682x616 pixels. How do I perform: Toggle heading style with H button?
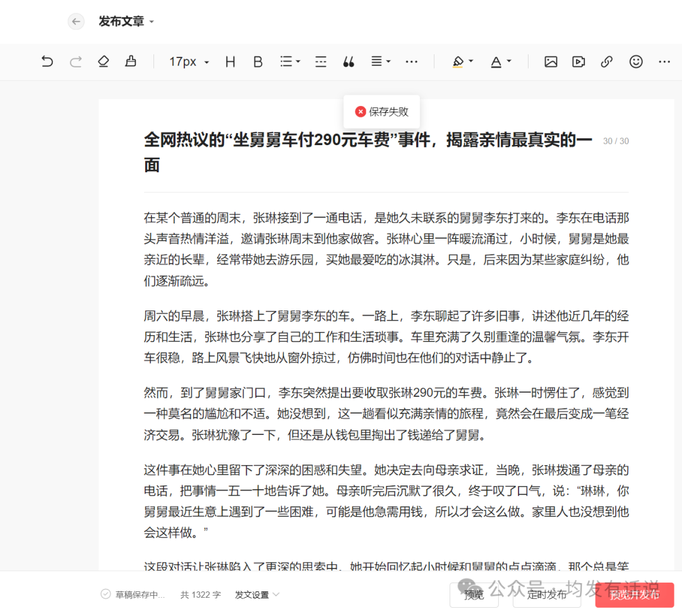230,61
